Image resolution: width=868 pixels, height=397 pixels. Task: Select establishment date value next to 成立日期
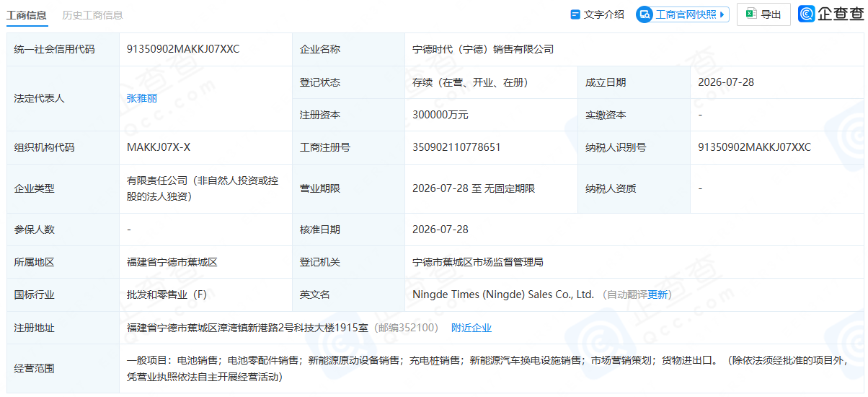coord(726,82)
